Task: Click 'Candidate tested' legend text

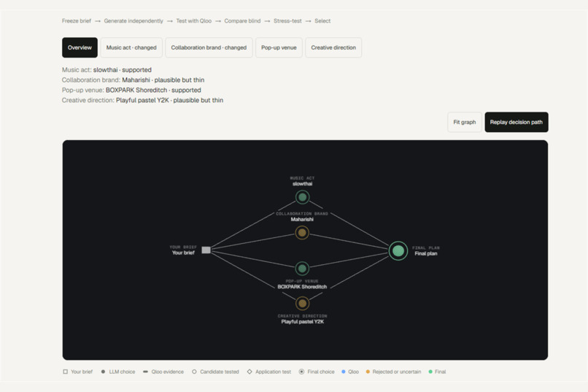Action: coord(220,372)
